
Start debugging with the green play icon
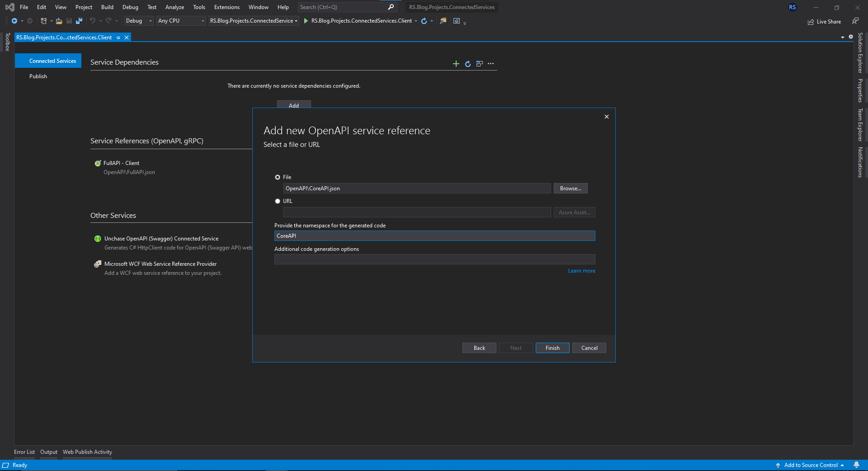point(306,21)
